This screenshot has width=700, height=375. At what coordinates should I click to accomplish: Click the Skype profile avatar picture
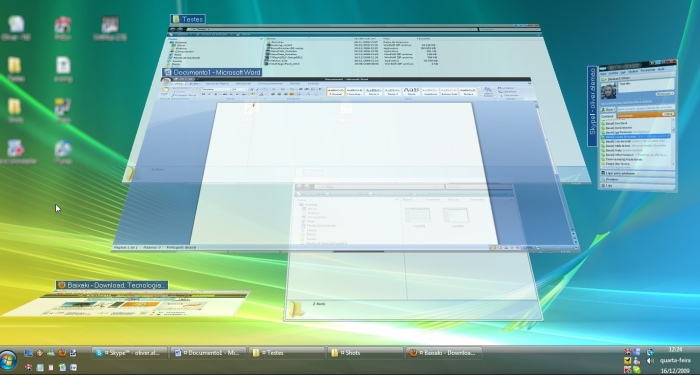point(608,92)
